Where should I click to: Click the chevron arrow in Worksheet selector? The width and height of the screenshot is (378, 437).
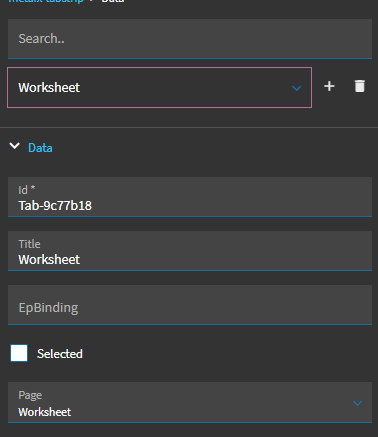pos(296,88)
